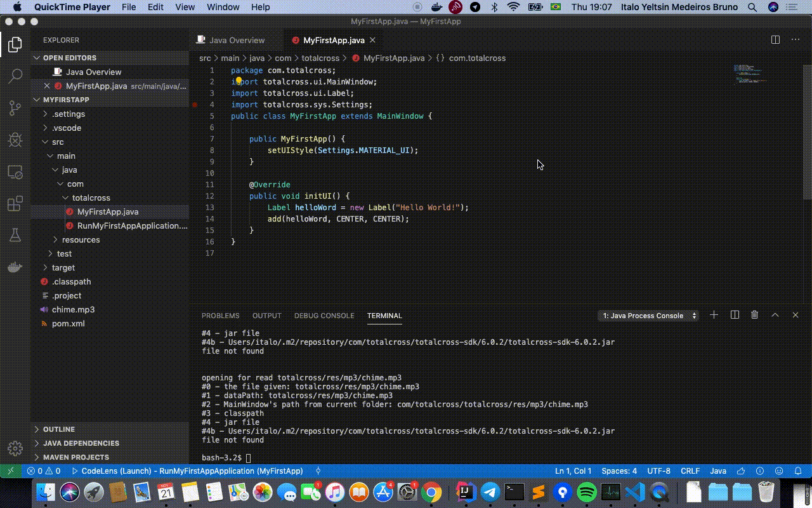Open the Manage gear in activity bar
812x508 pixels.
[x=15, y=448]
